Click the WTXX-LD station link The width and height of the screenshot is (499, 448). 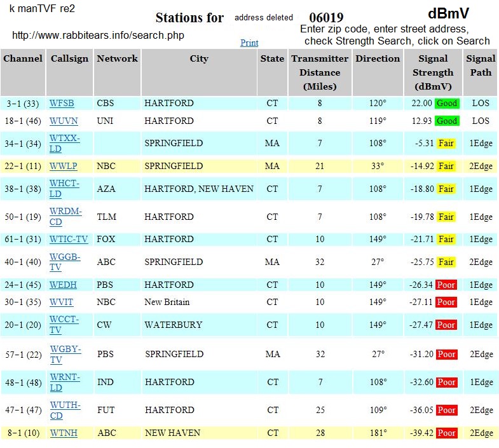click(65, 143)
